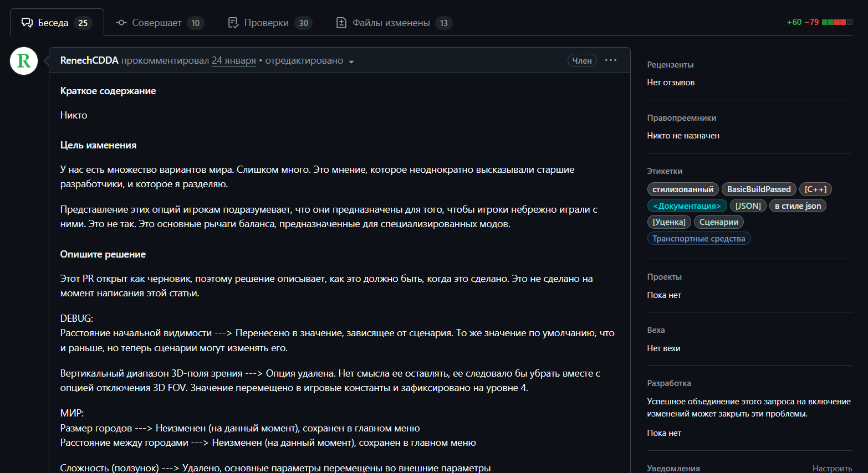868x473 pixels.
Task: Open RenechCDDA's round avatar
Action: 24,61
